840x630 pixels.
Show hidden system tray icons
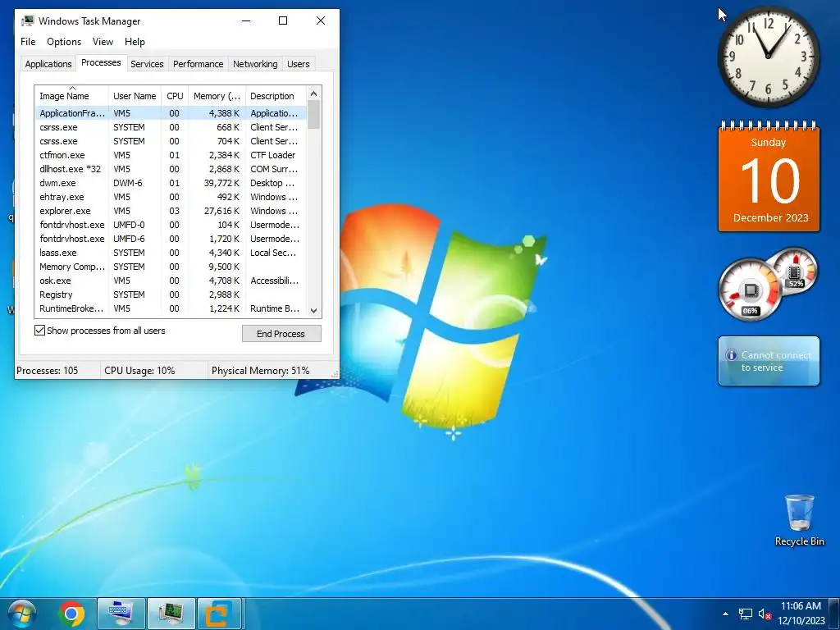click(725, 614)
